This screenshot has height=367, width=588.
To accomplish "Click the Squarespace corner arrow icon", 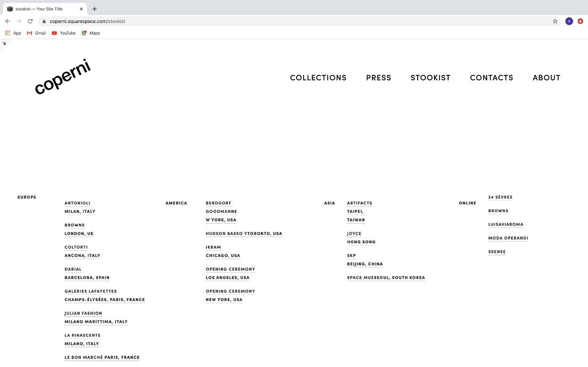I will click(x=4, y=43).
